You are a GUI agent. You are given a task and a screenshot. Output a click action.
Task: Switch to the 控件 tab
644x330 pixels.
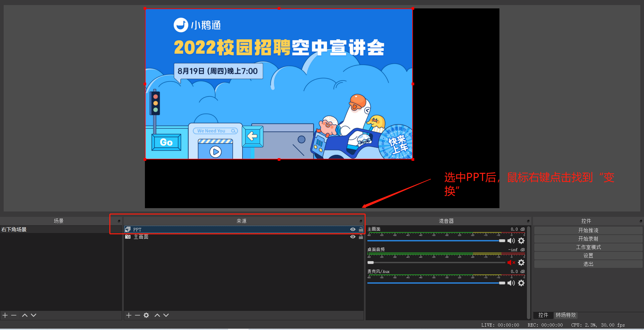click(543, 315)
